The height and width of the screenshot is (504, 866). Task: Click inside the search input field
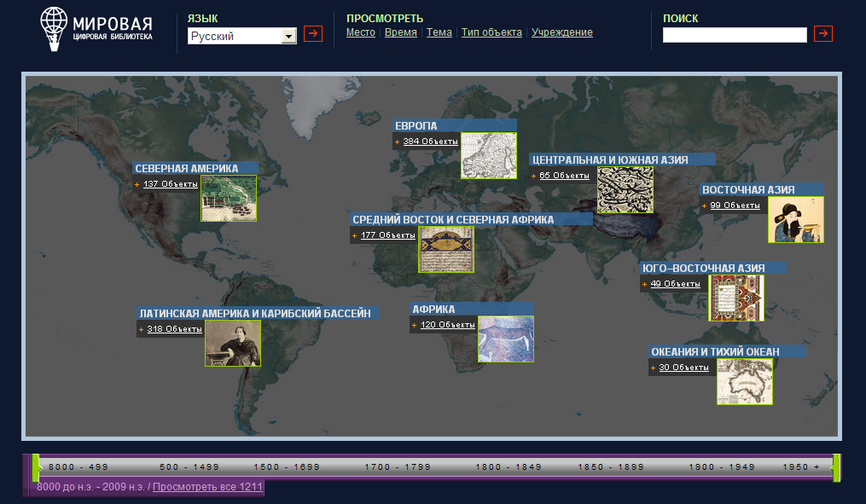(734, 35)
